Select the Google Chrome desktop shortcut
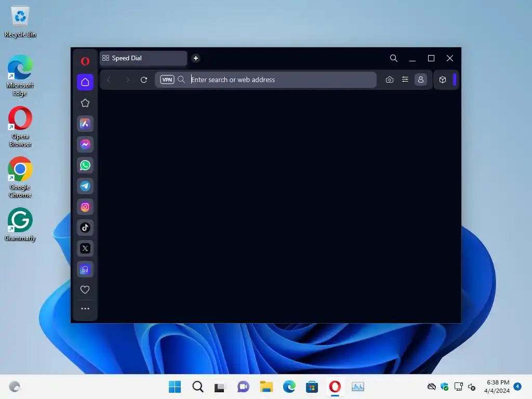The image size is (532, 399). (x=20, y=178)
